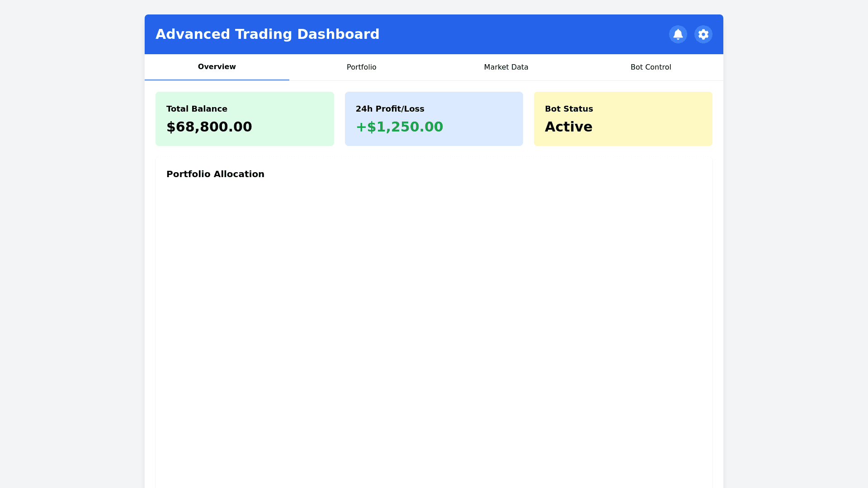The height and width of the screenshot is (488, 868).
Task: Click the Portfolio Allocation heading
Action: 215,174
